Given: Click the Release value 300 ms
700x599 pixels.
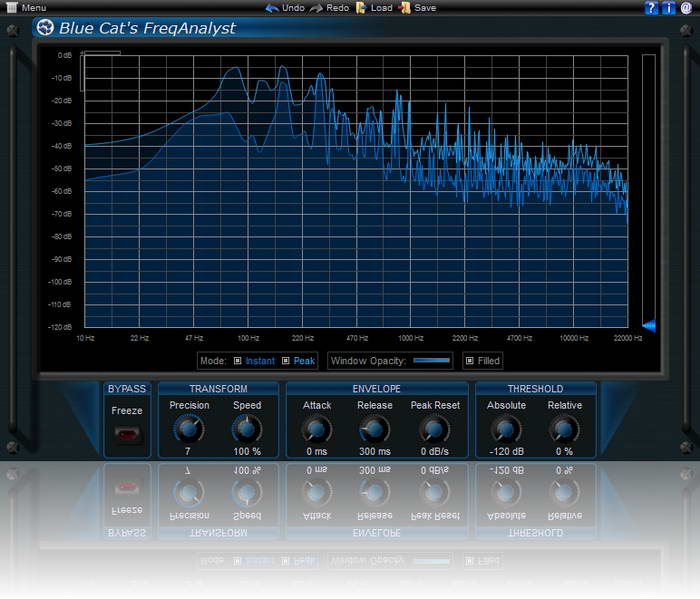Looking at the screenshot, I should (x=375, y=451).
